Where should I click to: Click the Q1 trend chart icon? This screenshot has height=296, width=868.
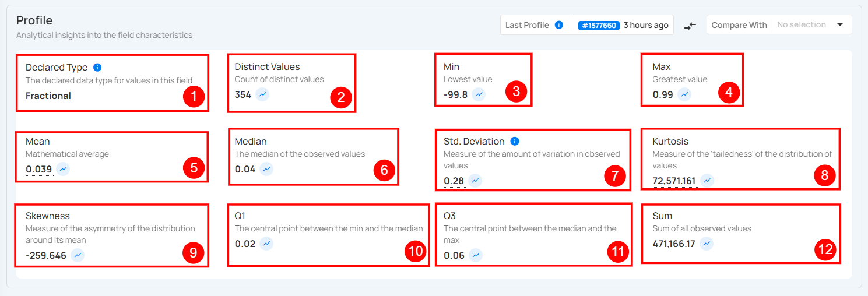[x=266, y=244]
